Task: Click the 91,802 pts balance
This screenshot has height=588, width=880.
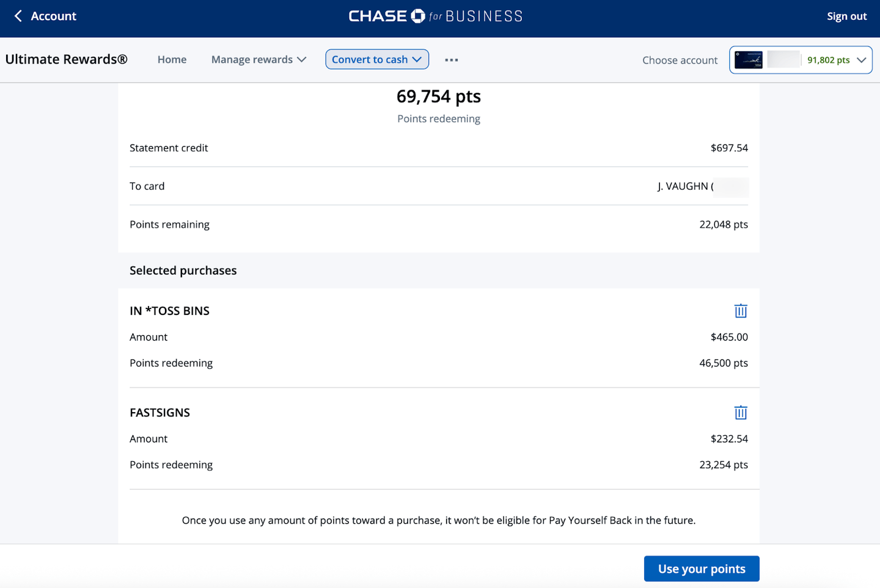Action: coord(828,60)
